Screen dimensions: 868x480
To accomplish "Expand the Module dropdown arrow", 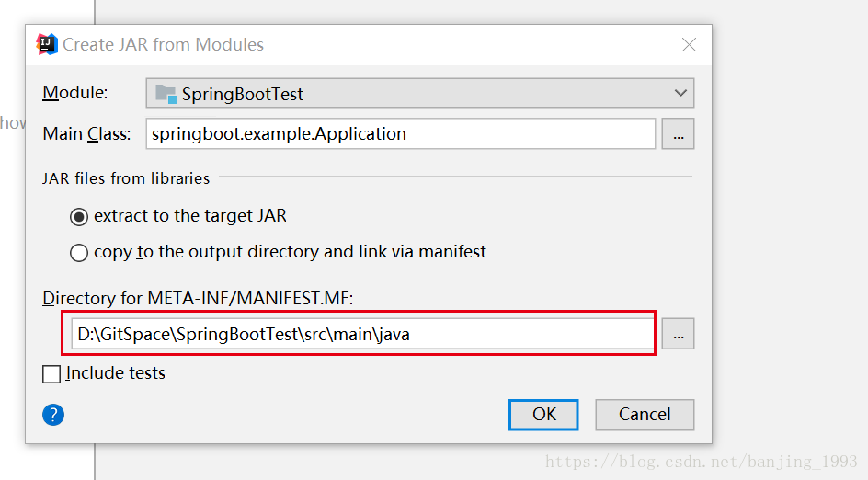I will (x=680, y=93).
